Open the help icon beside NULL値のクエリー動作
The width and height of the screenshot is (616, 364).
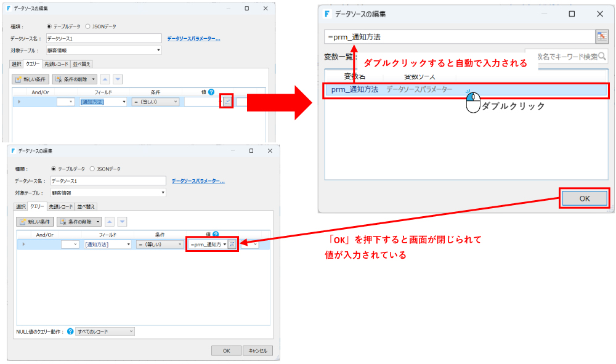(x=70, y=331)
